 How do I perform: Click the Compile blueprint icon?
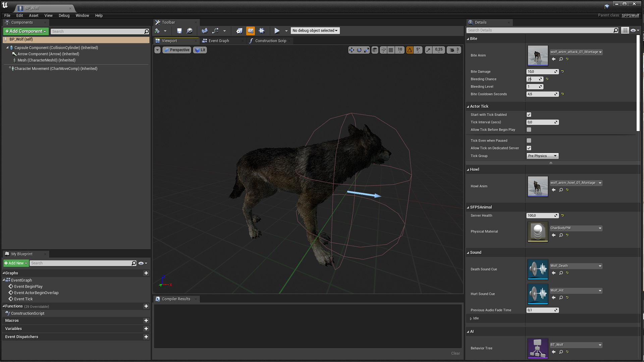click(x=157, y=31)
